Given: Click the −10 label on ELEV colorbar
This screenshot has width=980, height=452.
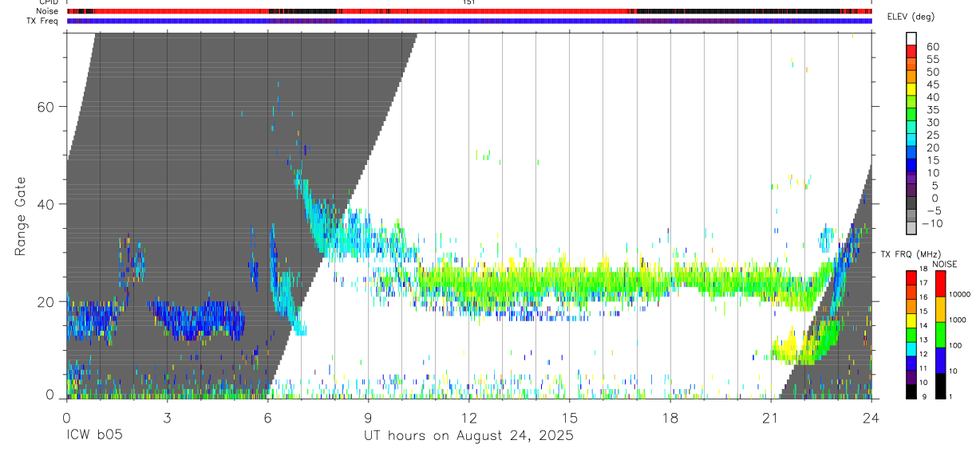Looking at the screenshot, I should (x=931, y=223).
